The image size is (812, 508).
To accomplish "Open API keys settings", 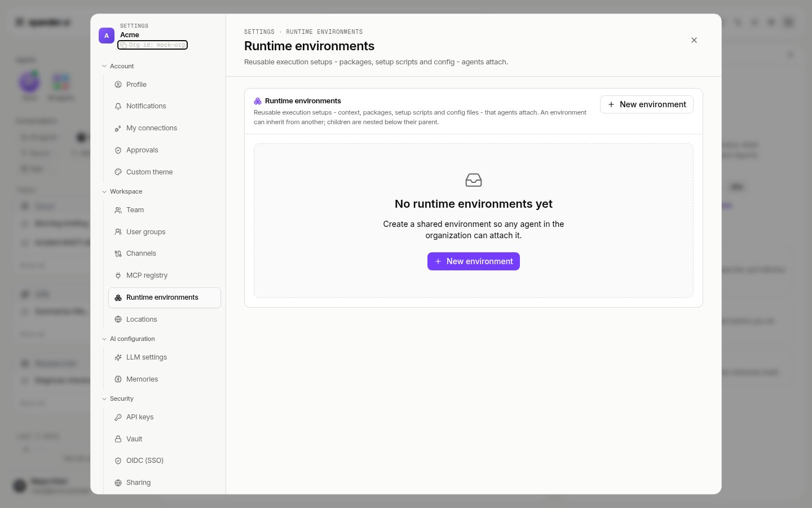I will click(x=165, y=417).
